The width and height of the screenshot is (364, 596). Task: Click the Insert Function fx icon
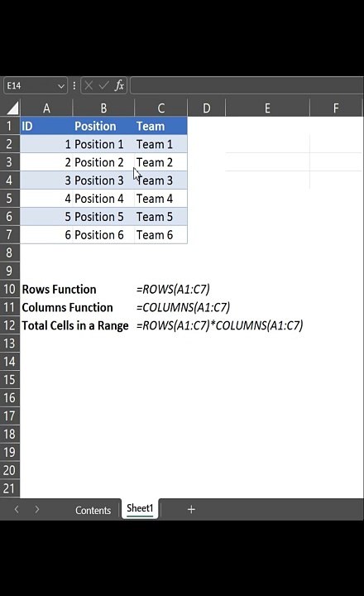[119, 85]
